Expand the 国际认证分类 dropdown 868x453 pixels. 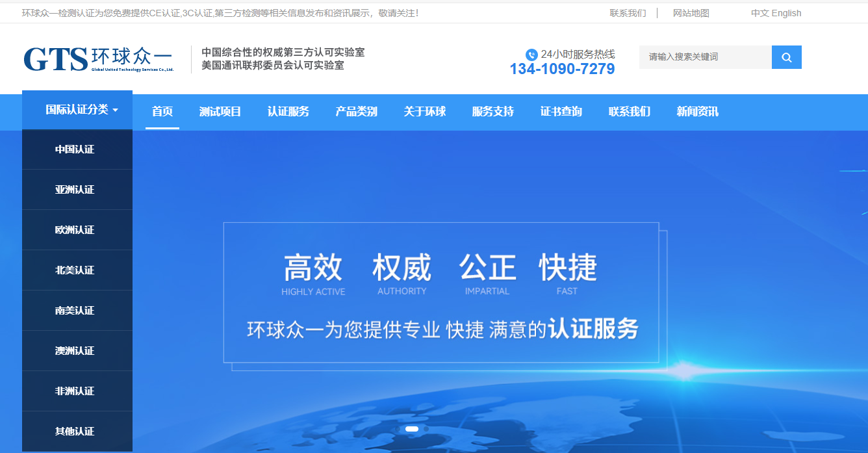coord(77,109)
